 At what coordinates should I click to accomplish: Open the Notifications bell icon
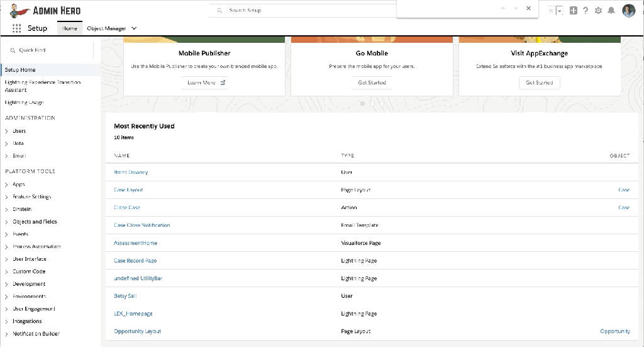pos(611,11)
